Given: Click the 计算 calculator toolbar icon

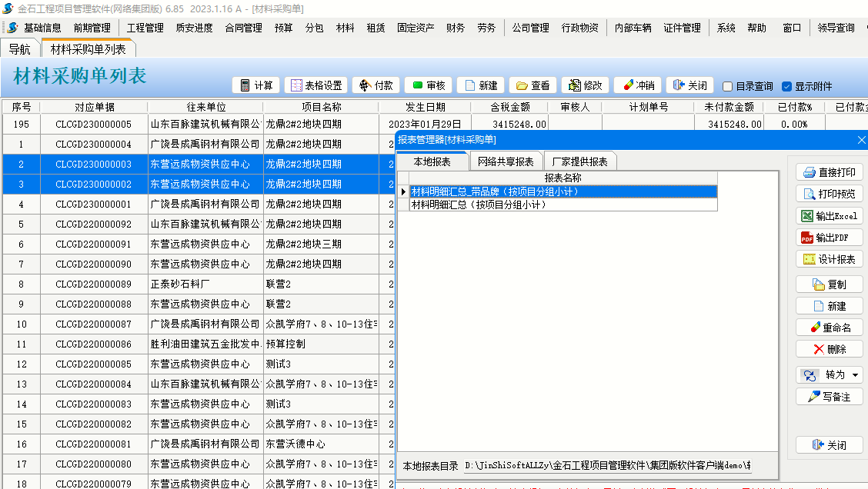Looking at the screenshot, I should (245, 85).
